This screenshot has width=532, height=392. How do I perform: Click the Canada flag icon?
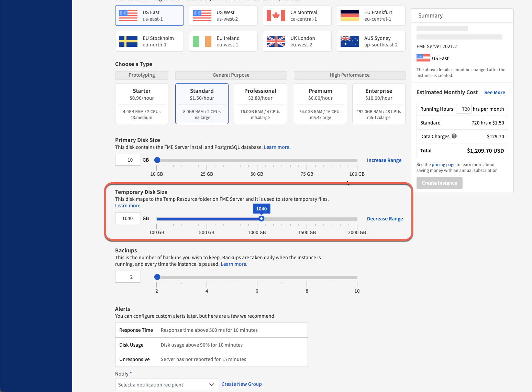[x=276, y=15]
